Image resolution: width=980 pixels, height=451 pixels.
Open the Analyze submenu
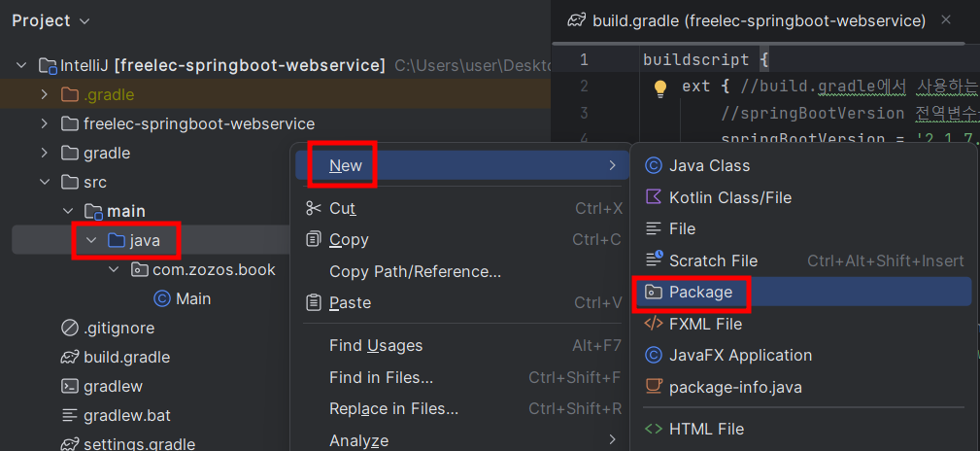pos(462,440)
